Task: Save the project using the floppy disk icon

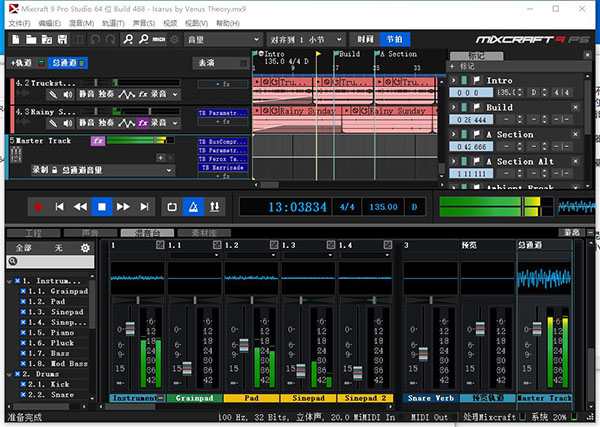Action: coord(62,39)
